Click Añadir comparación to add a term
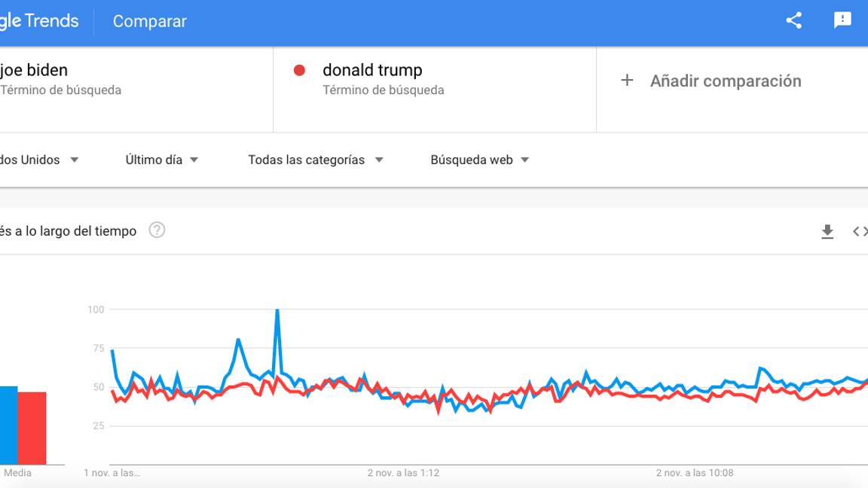Viewport: 868px width, 488px height. 726,81
